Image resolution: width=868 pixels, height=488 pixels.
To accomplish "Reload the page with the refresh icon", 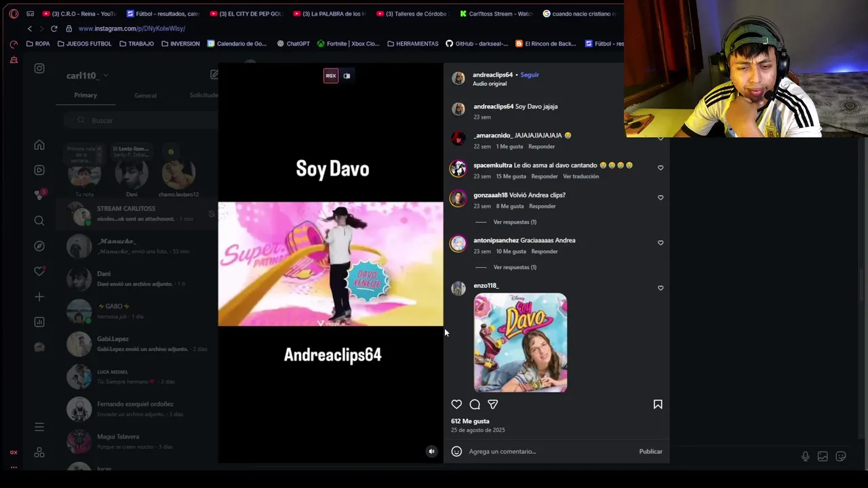I will click(x=54, y=28).
